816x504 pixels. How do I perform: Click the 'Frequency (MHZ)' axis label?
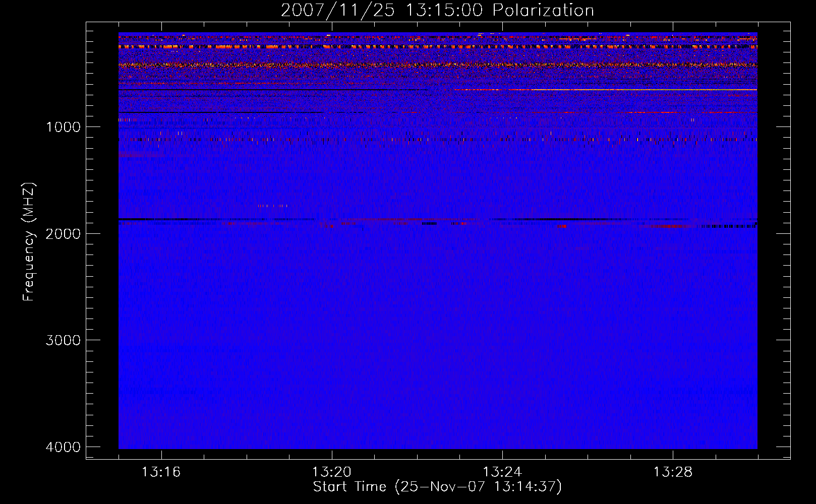[x=29, y=242]
